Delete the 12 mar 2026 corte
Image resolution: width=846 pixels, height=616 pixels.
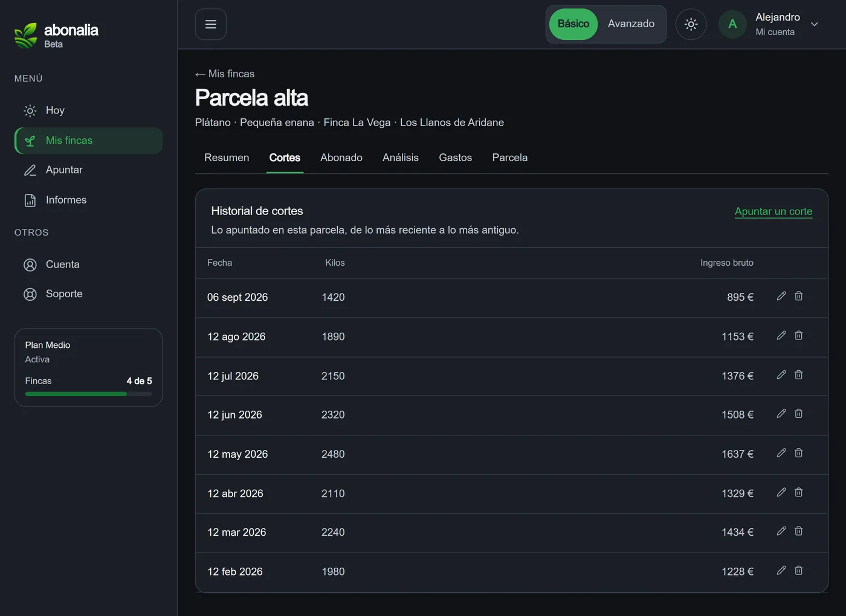tap(798, 531)
